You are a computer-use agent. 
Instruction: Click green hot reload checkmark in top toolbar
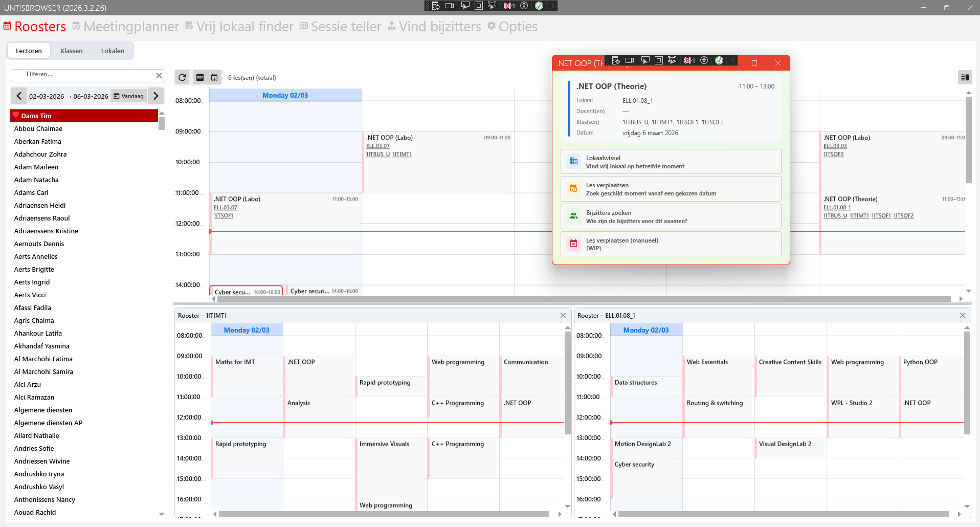pos(539,6)
